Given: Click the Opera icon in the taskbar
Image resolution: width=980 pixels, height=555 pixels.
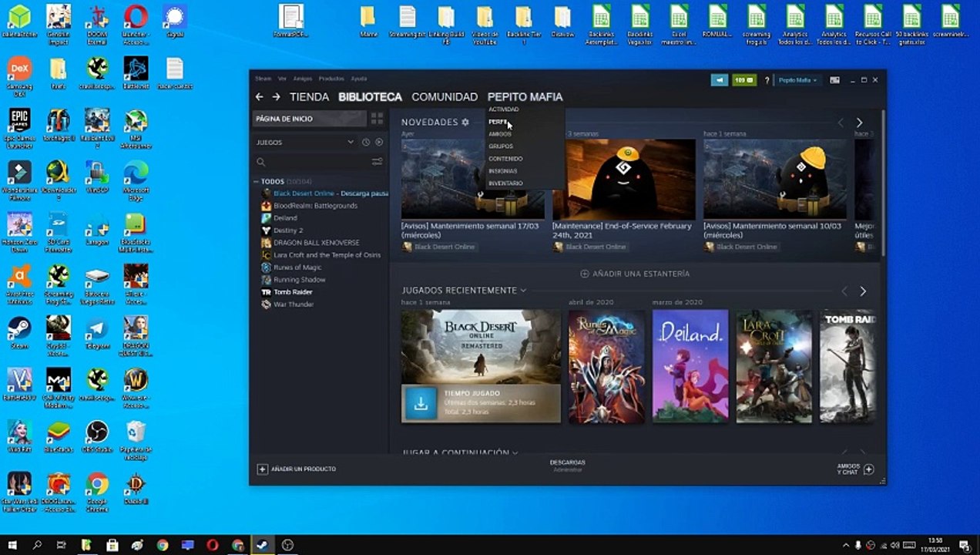Looking at the screenshot, I should pos(212,545).
